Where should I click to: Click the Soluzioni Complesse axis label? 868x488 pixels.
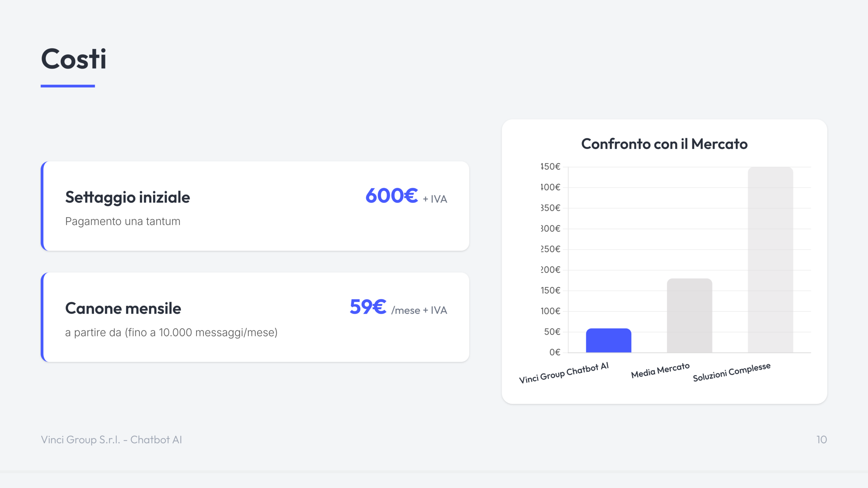pyautogui.click(x=732, y=372)
